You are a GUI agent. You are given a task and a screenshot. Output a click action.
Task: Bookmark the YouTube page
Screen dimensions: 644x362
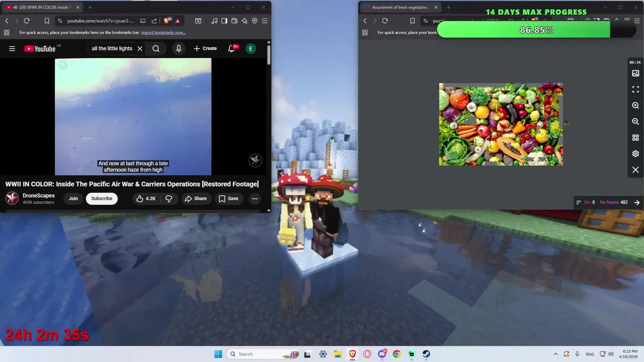tap(47, 21)
